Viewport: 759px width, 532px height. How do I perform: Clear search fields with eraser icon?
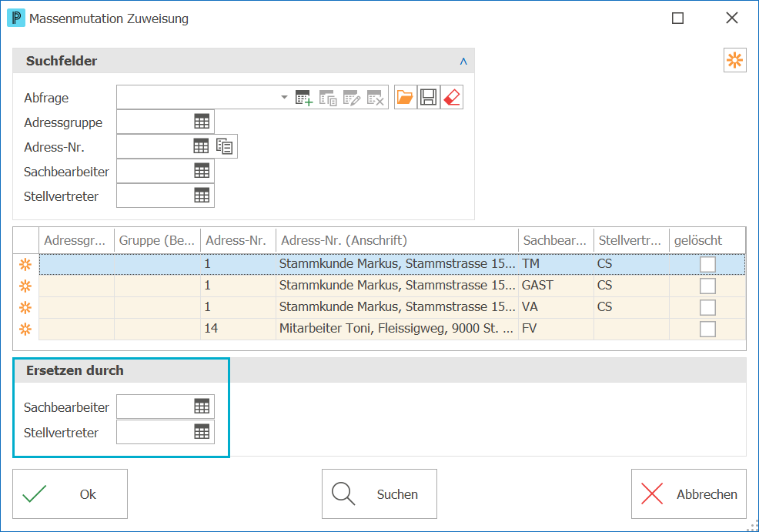tap(452, 97)
